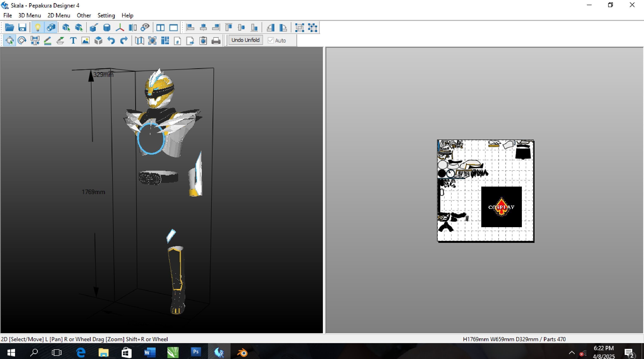Open the notifications action center icon

click(x=629, y=353)
